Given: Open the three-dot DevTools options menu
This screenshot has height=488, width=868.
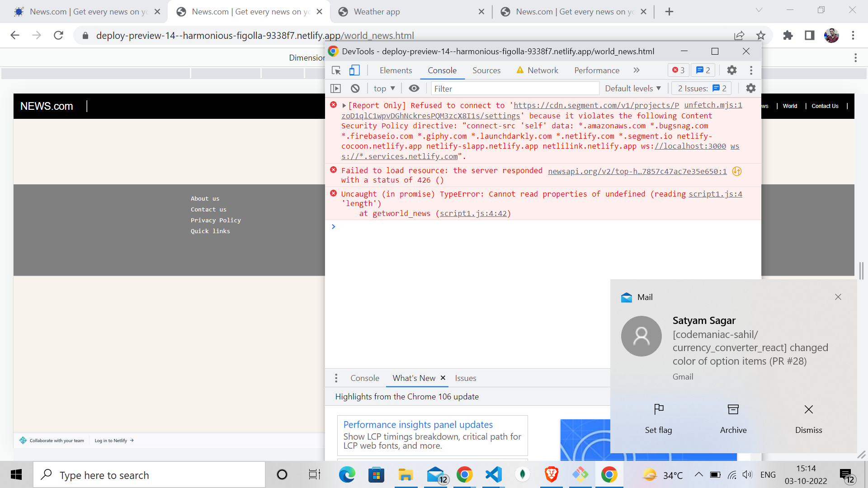Looking at the screenshot, I should (751, 70).
